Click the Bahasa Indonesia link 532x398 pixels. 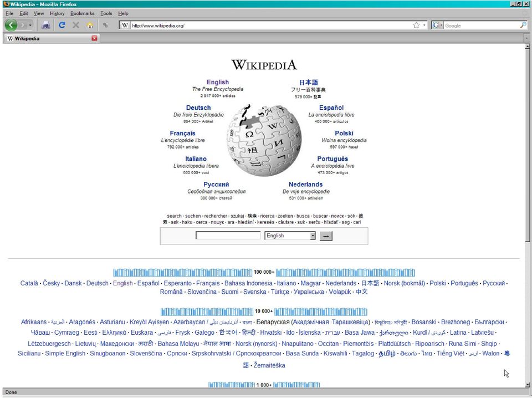248,283
